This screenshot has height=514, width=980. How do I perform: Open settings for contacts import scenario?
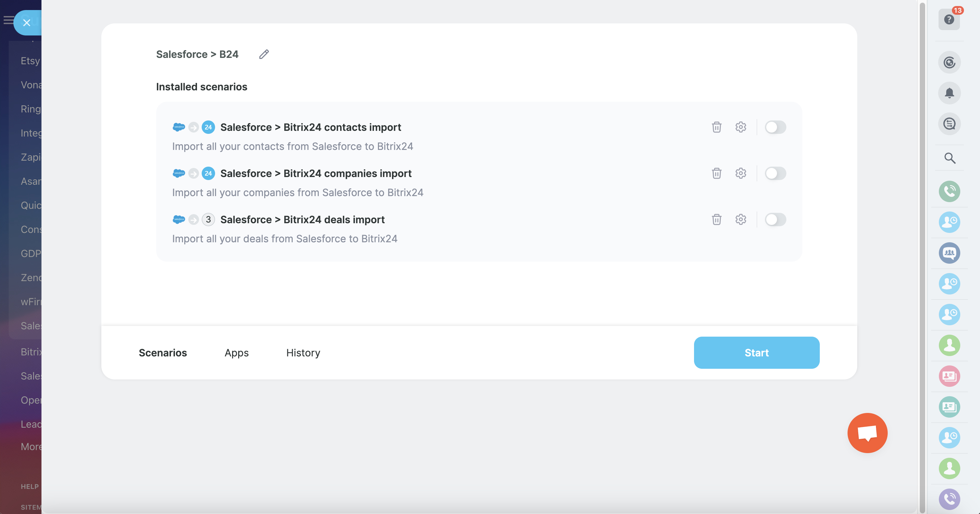tap(740, 127)
